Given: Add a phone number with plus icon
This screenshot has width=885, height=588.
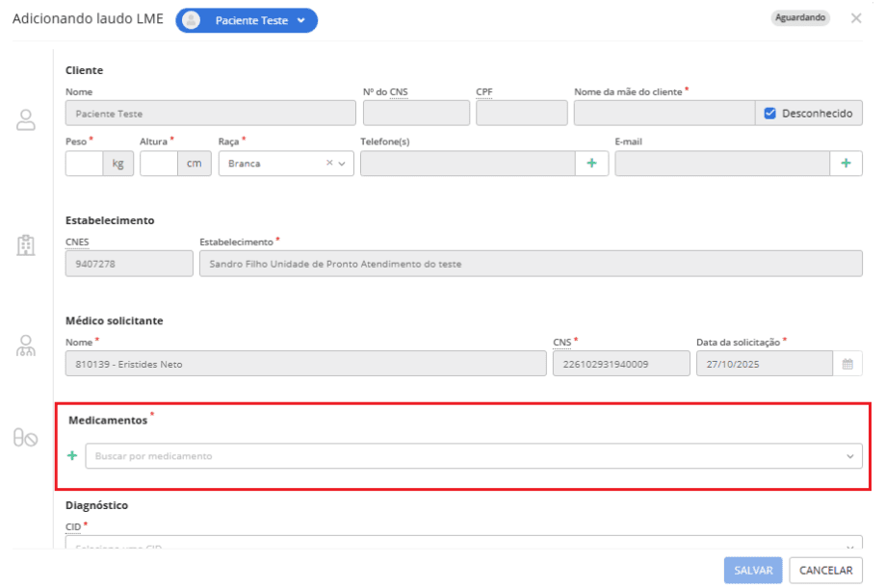Looking at the screenshot, I should 591,164.
